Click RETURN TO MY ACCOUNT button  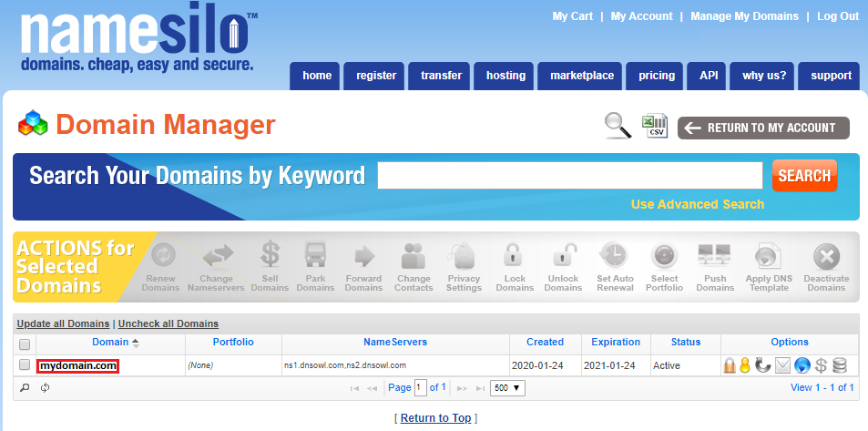pyautogui.click(x=763, y=128)
